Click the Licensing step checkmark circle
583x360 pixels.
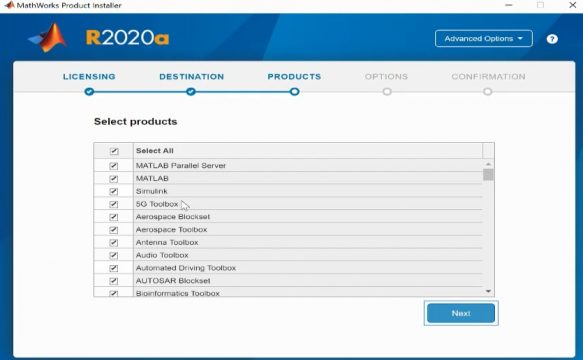click(89, 91)
